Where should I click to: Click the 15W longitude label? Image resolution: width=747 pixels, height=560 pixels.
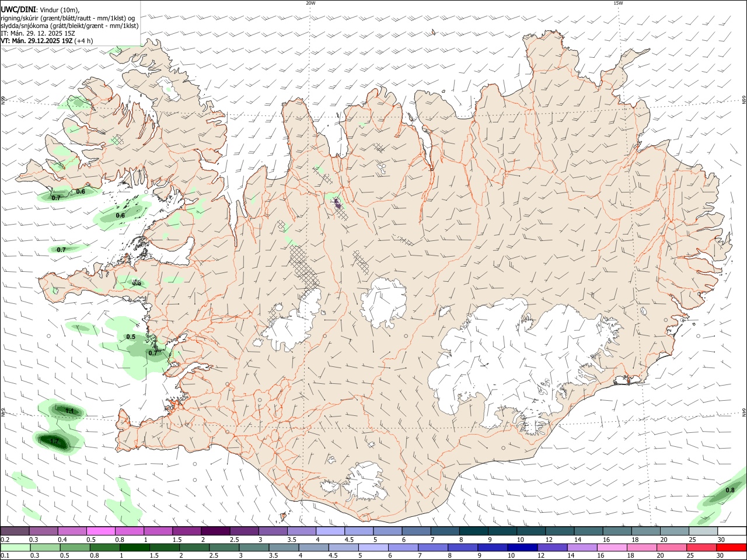point(618,3)
